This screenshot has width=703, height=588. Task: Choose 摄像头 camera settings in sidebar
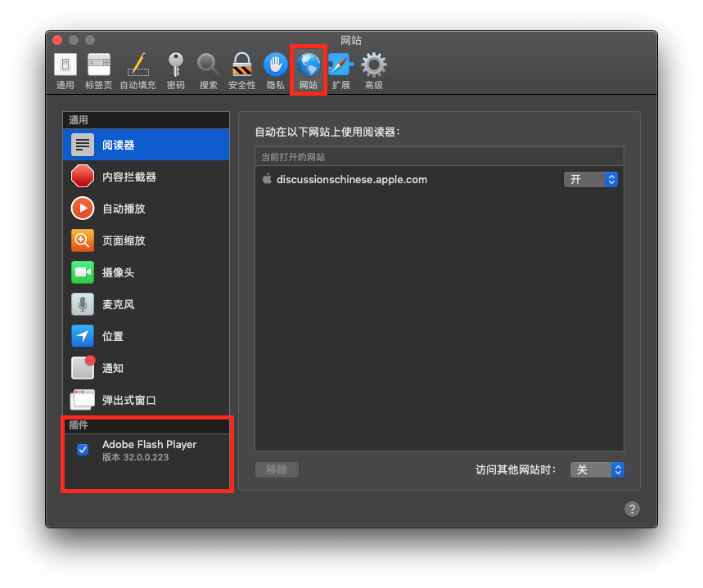tap(118, 272)
